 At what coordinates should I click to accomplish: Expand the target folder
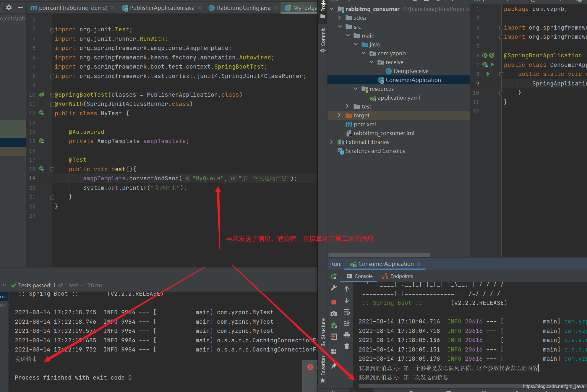point(339,115)
